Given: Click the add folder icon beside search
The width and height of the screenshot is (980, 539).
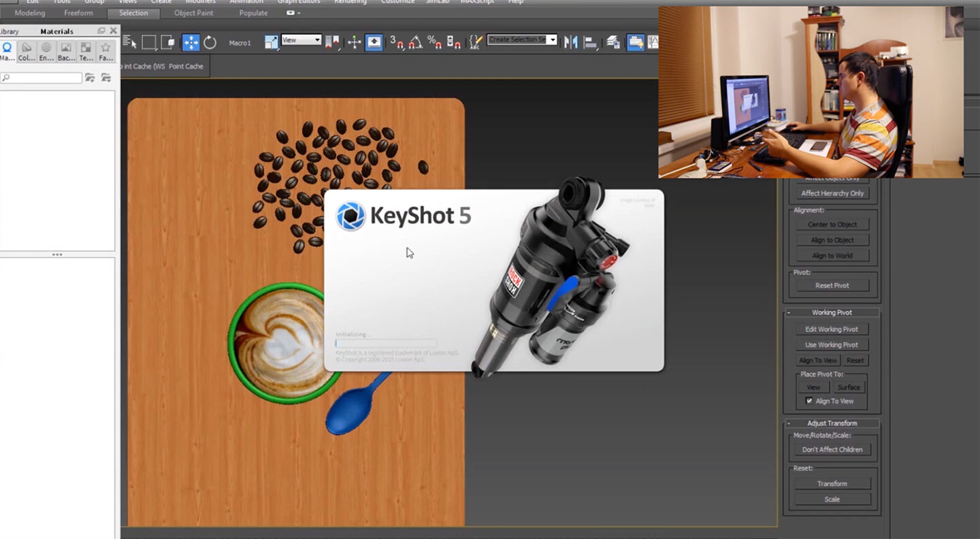Looking at the screenshot, I should click(x=90, y=78).
